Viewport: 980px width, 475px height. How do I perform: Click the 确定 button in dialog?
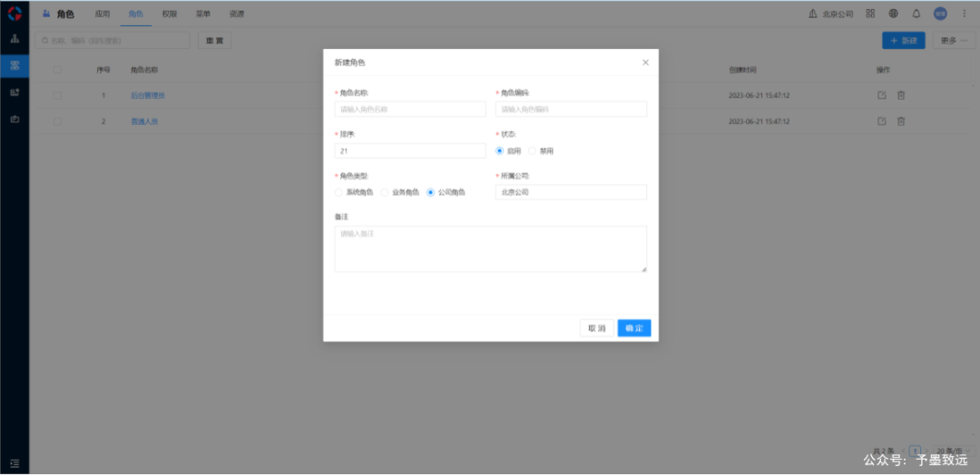pyautogui.click(x=634, y=328)
